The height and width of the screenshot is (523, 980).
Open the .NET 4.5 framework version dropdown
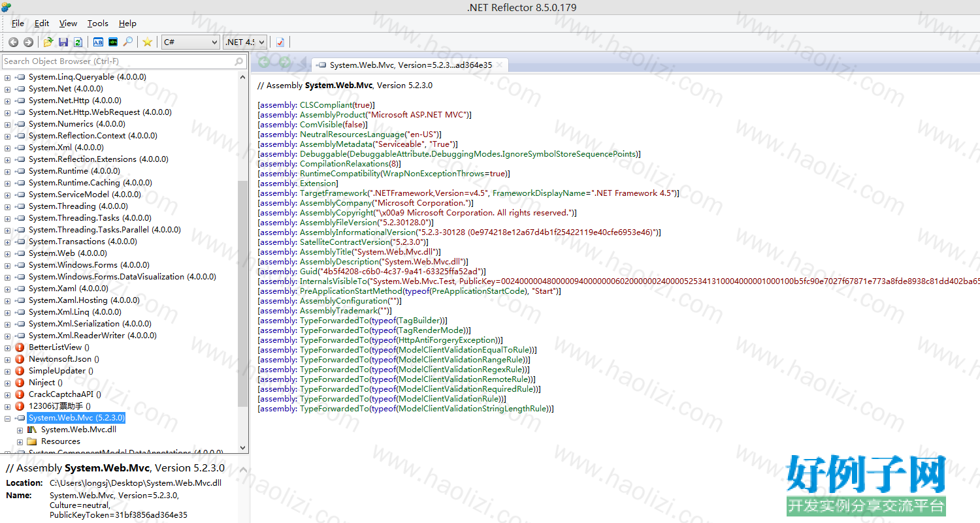[245, 42]
